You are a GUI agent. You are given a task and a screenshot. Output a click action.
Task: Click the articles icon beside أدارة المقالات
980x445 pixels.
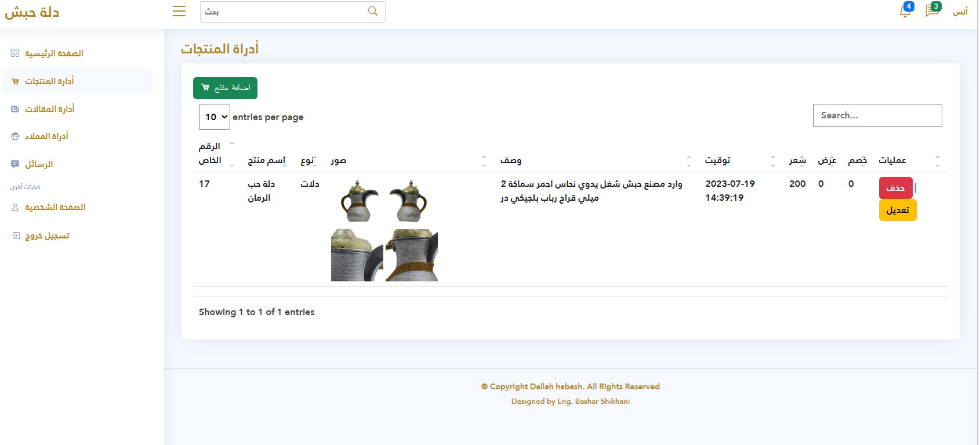pos(15,109)
